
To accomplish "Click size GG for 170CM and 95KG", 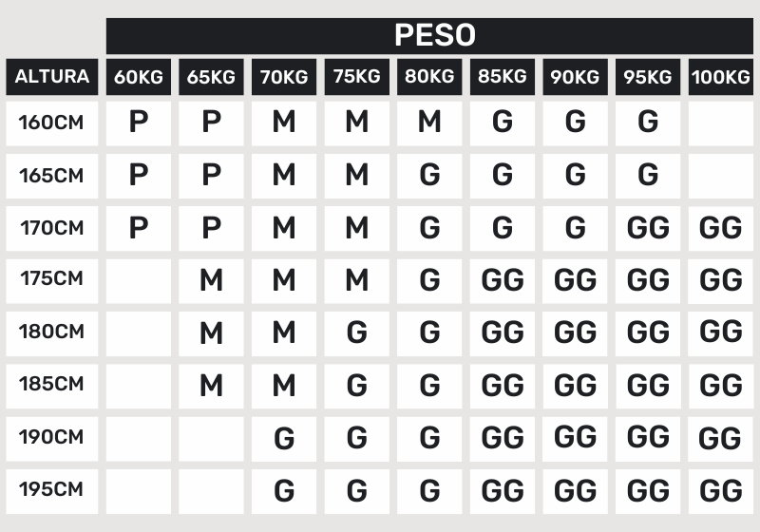I will coord(648,228).
